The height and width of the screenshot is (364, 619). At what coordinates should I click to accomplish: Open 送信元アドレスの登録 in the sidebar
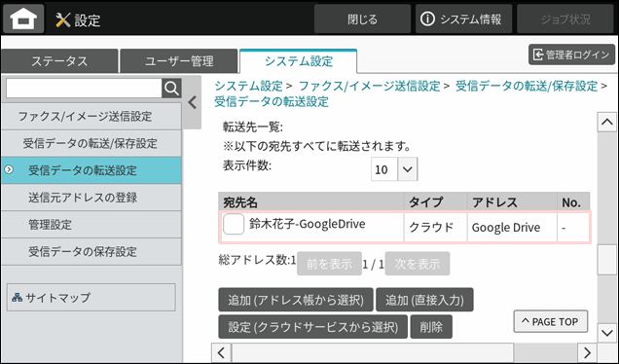[x=91, y=198]
